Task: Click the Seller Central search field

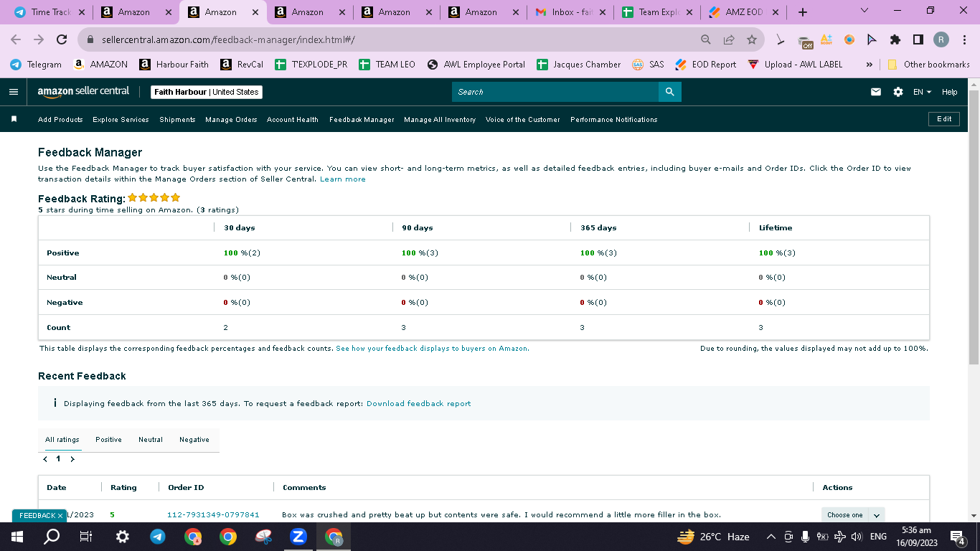Action: pyautogui.click(x=555, y=92)
